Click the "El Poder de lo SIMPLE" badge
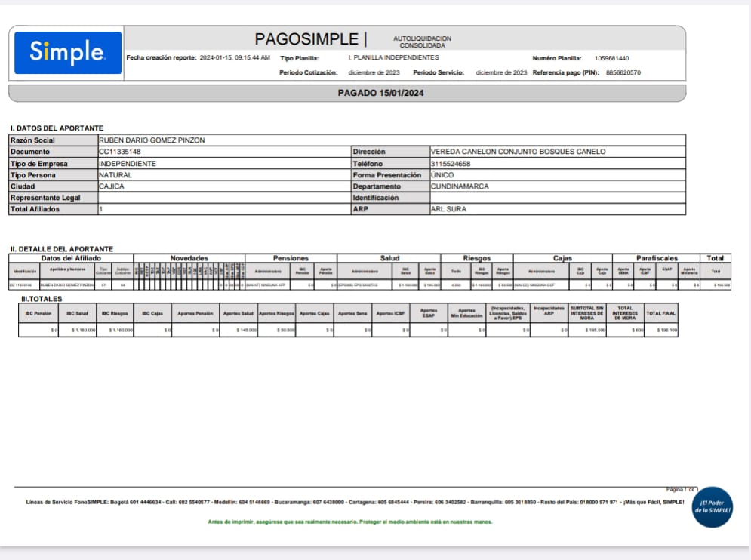 712,506
